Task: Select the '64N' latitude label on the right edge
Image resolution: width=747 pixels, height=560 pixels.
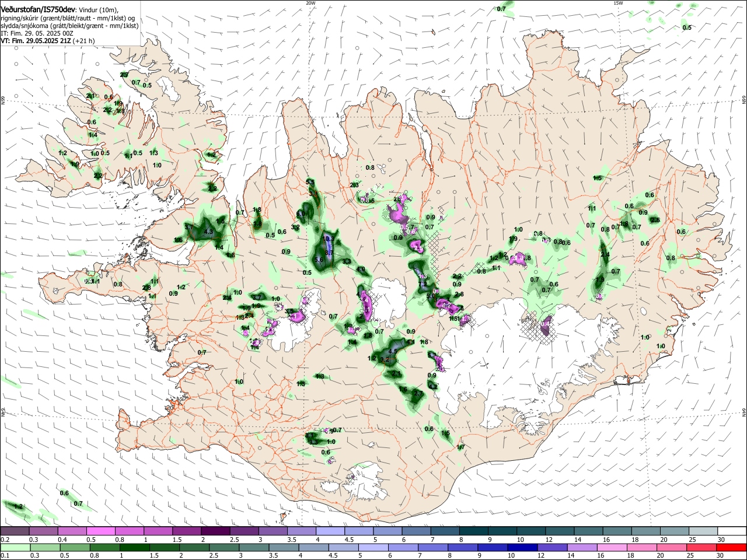Action: (743, 412)
